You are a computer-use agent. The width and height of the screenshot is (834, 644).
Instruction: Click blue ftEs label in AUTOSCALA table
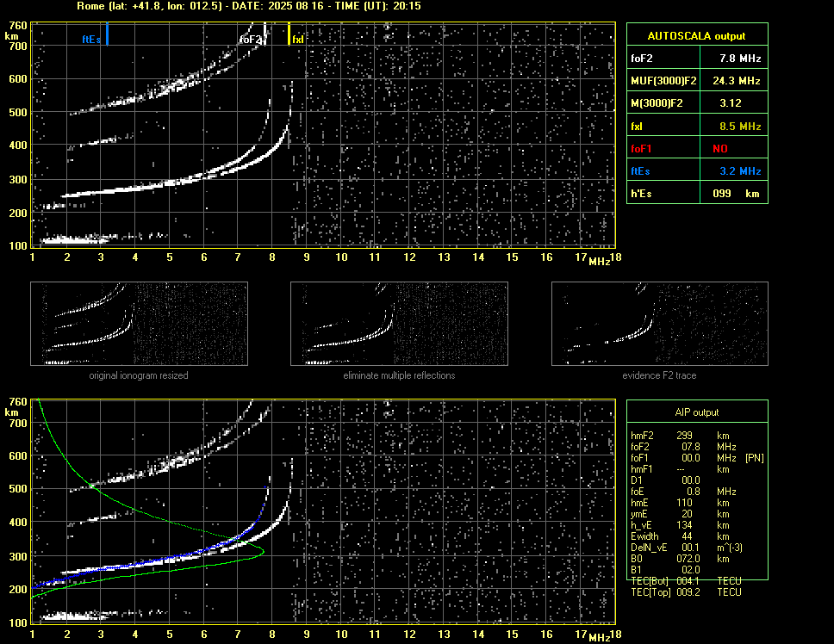(640, 170)
